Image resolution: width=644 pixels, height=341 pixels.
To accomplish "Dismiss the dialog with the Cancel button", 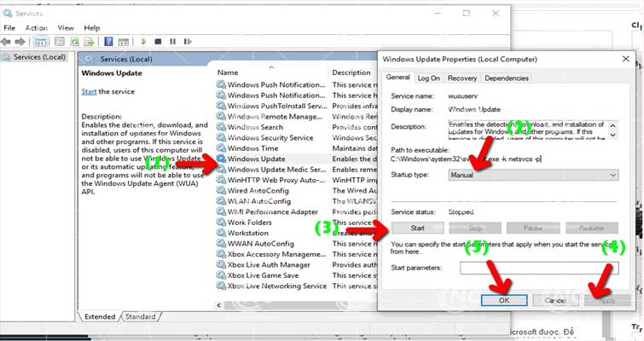I will (x=555, y=300).
